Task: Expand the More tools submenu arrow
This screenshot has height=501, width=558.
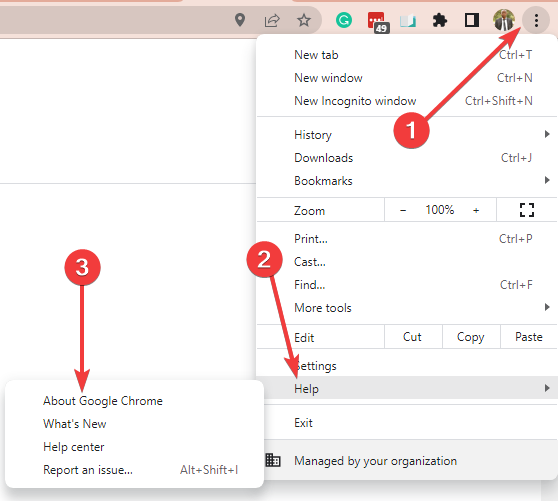Action: pyautogui.click(x=547, y=307)
